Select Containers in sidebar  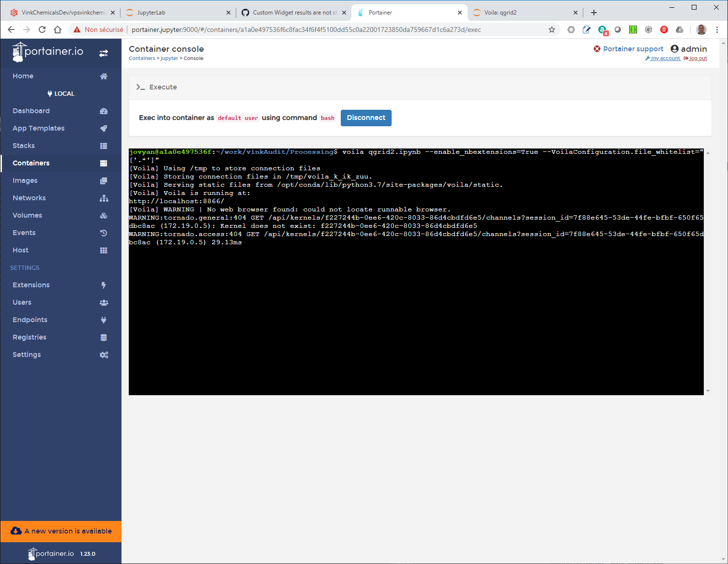click(x=61, y=163)
